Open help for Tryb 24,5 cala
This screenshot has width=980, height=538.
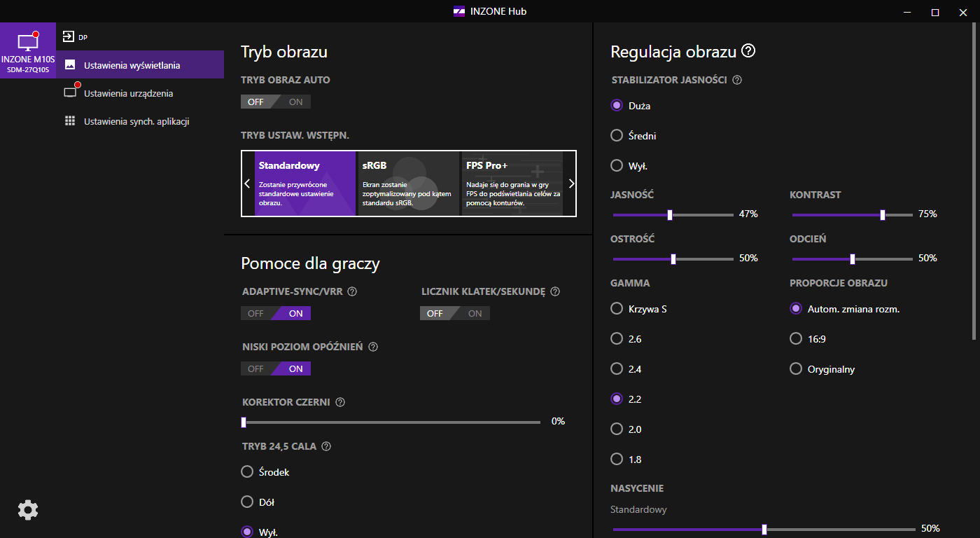tap(326, 446)
